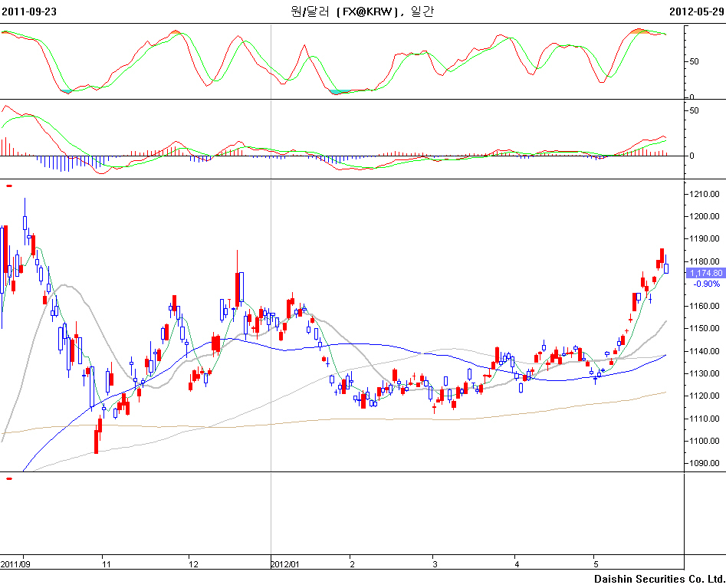The image size is (726, 588).
Task: Click the month 5 label on the time axis
Action: click(x=595, y=563)
